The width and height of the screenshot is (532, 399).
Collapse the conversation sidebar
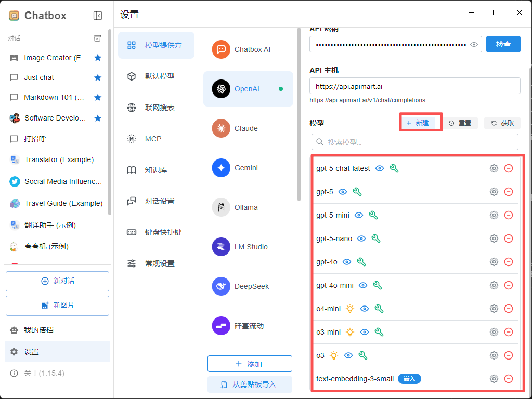pos(98,15)
